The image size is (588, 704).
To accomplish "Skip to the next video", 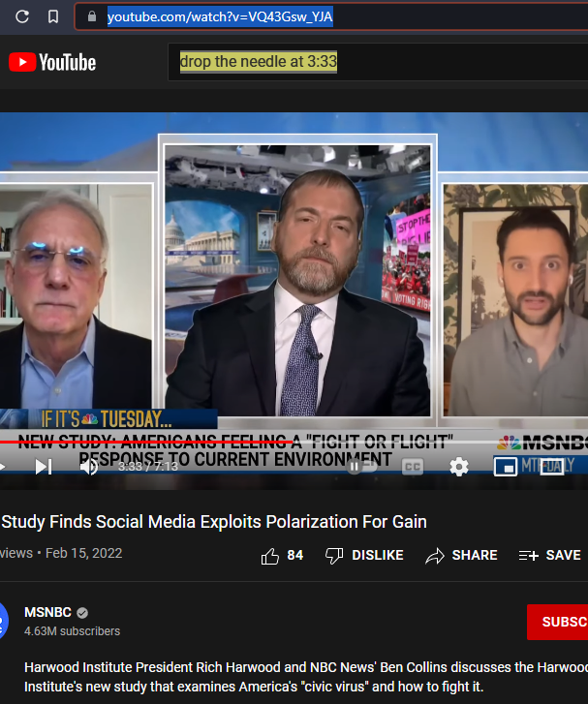I will click(x=44, y=467).
